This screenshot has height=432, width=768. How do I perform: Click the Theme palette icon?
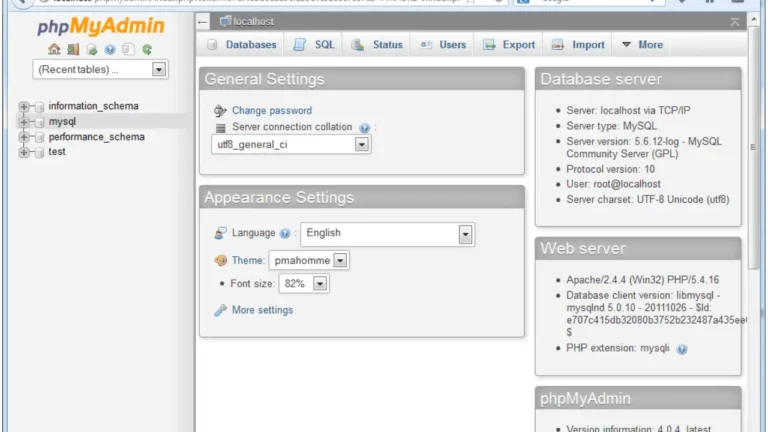(220, 260)
